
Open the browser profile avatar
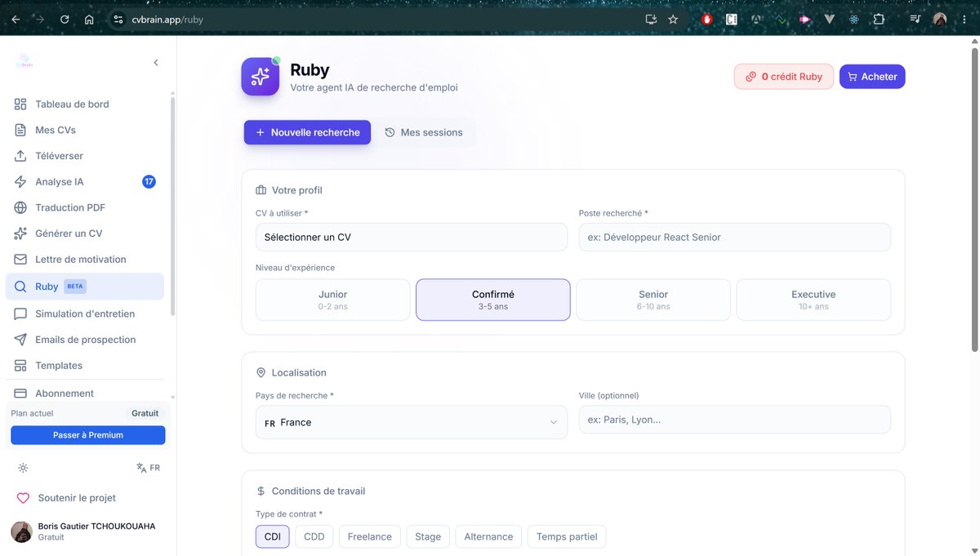pyautogui.click(x=940, y=20)
